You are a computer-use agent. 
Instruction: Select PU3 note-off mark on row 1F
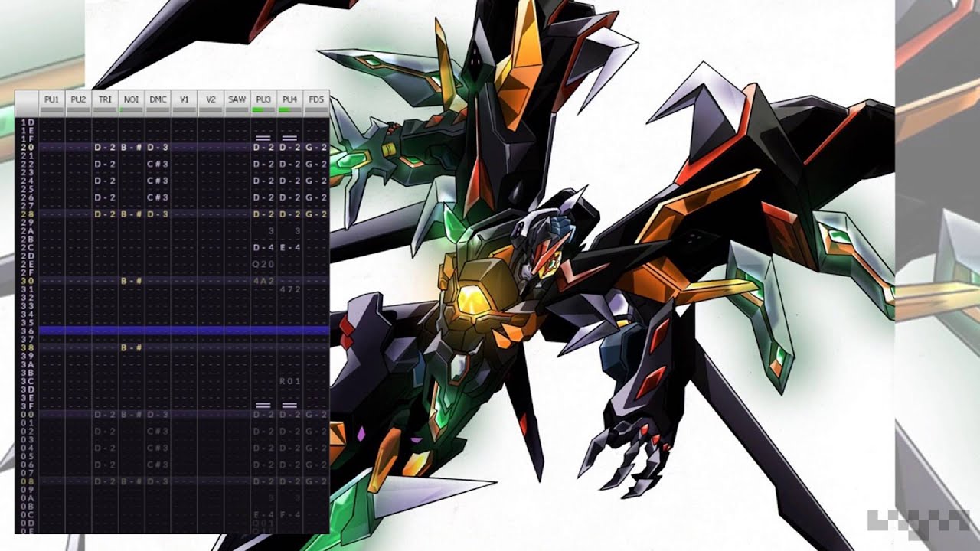click(x=263, y=139)
